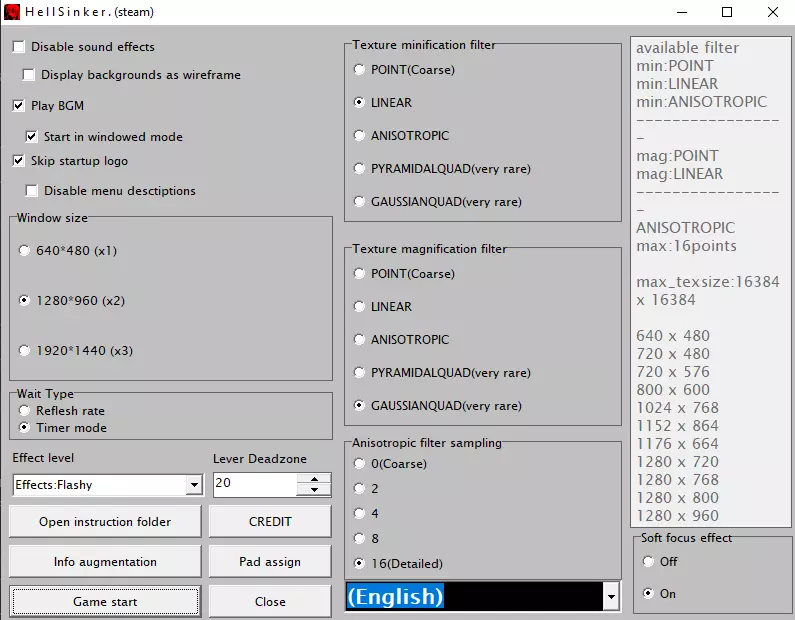Set anisotropic sampling to 8
Screen dimensions: 795x620
click(x=359, y=538)
